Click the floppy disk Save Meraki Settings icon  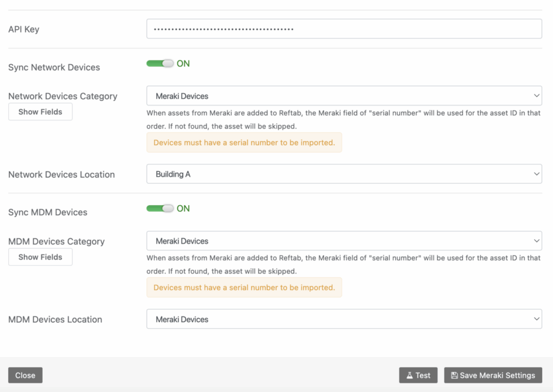[x=454, y=375]
